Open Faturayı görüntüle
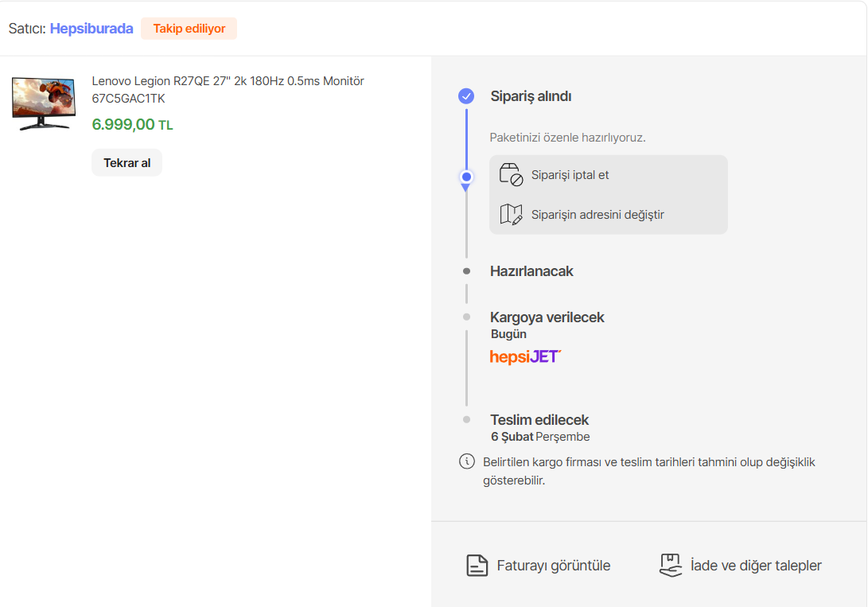The width and height of the screenshot is (868, 607). pos(554,566)
